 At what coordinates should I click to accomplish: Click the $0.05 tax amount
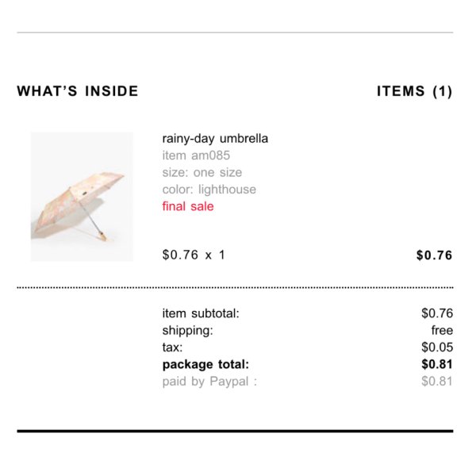pos(437,347)
